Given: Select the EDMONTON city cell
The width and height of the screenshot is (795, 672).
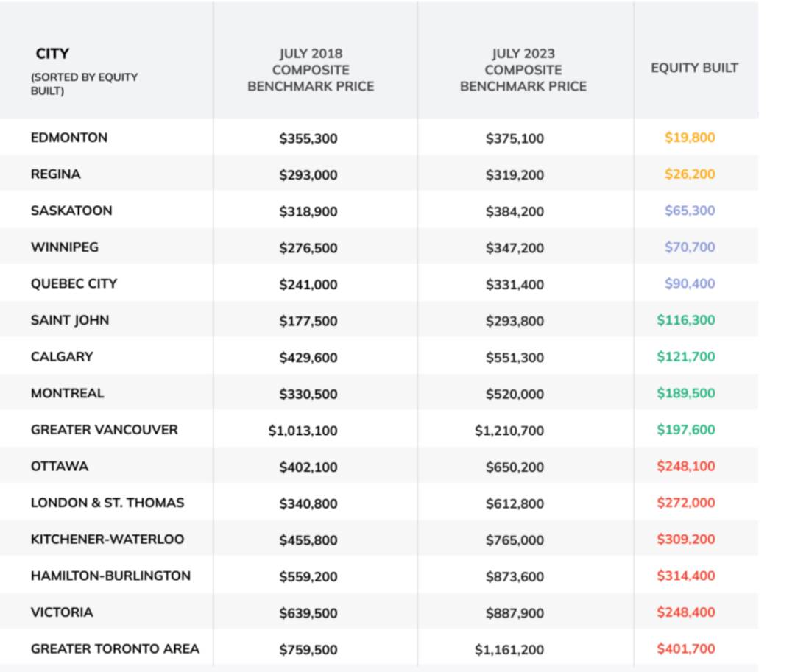Looking at the screenshot, I should point(69,138).
